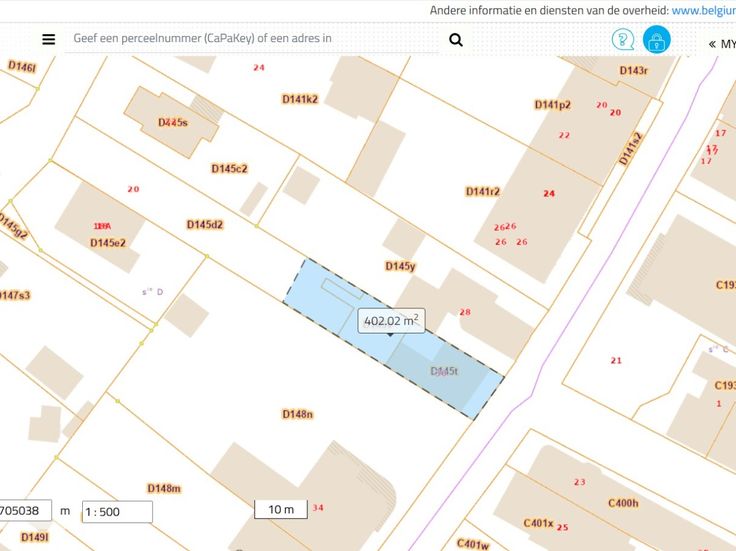Click the building on parcel D145e2
This screenshot has width=736, height=551.
coord(100,227)
